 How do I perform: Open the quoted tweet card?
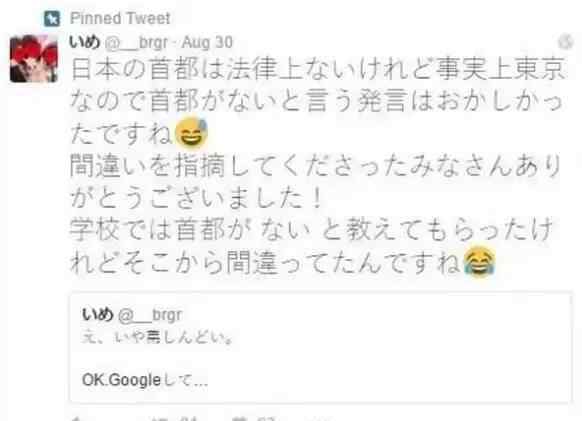[x=321, y=348]
